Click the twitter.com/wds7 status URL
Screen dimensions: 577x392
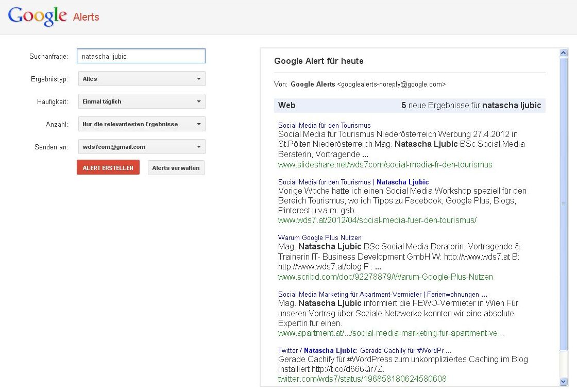(x=362, y=379)
